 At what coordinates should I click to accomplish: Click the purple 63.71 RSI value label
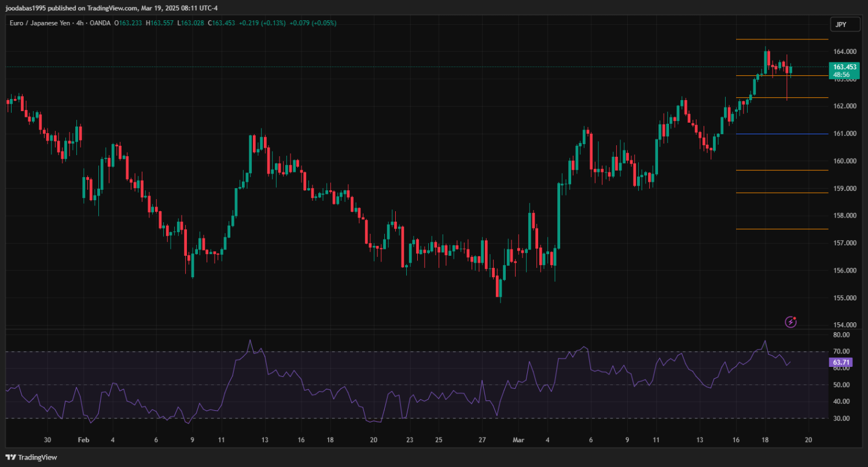(840, 362)
